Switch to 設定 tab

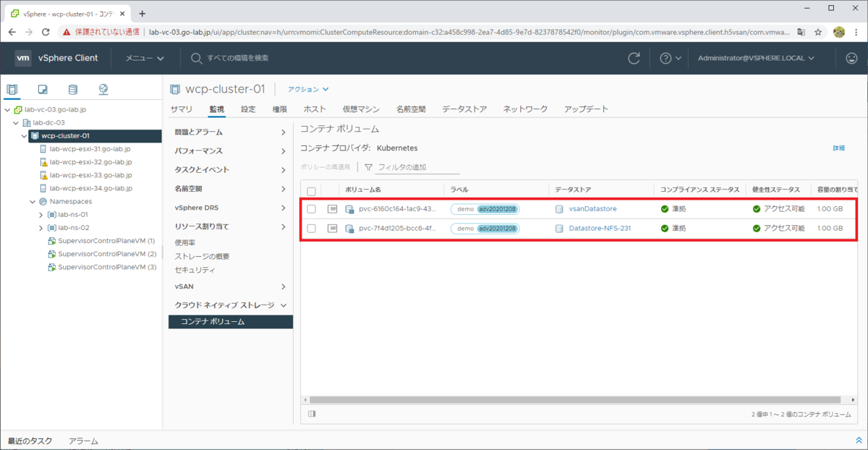click(x=248, y=109)
